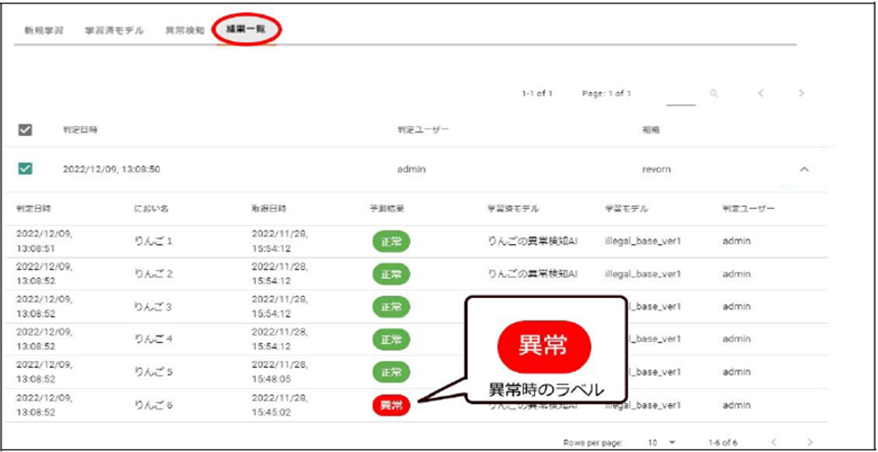
Task: Go to the 異常検知 tab
Action: 185,30
